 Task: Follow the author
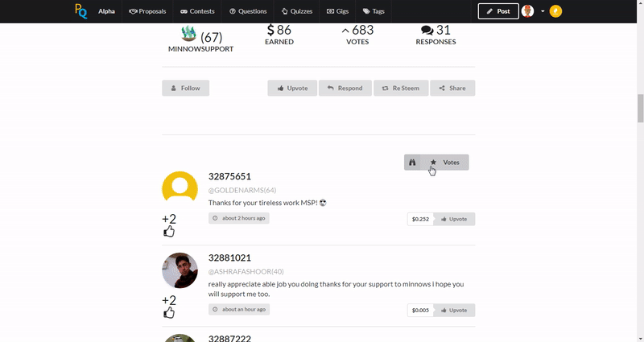(186, 88)
